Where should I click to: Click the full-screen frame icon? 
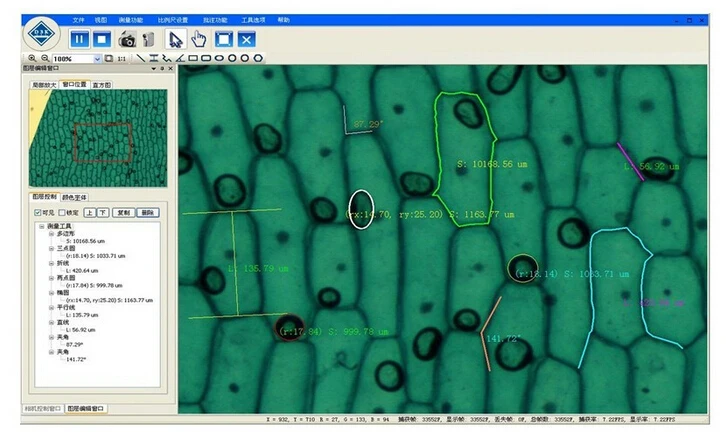[x=224, y=39]
